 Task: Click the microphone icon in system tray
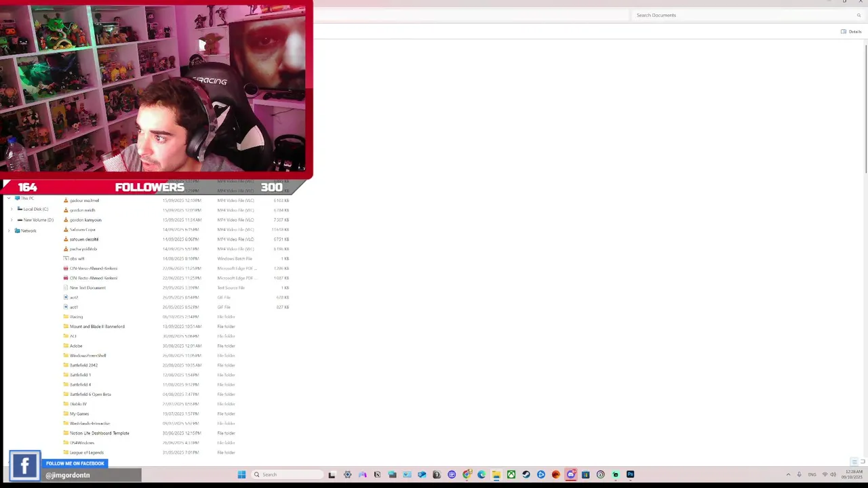pos(800,474)
